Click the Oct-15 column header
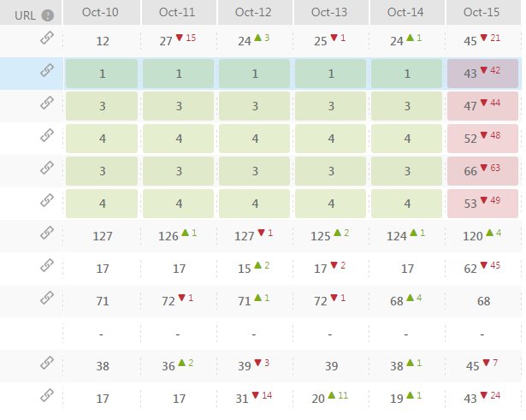The image size is (526, 420). tap(483, 13)
